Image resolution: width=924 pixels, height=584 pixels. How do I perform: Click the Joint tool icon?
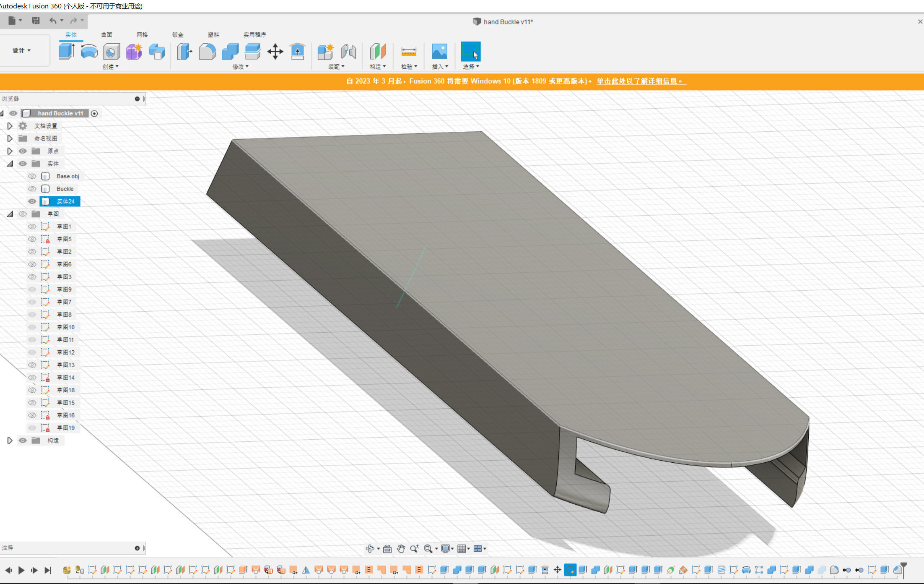tap(348, 52)
